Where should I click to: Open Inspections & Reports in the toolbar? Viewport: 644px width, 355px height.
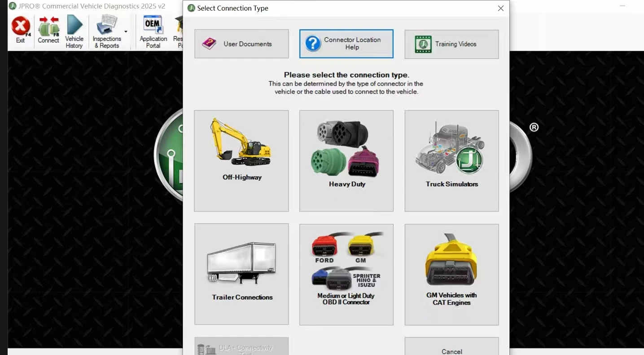(107, 31)
